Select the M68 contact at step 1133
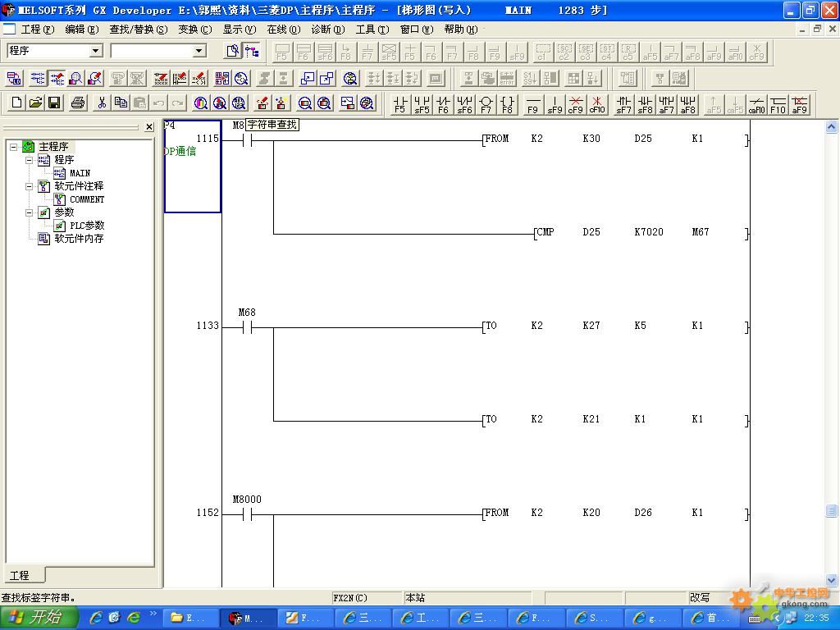840x630 pixels. pos(247,326)
